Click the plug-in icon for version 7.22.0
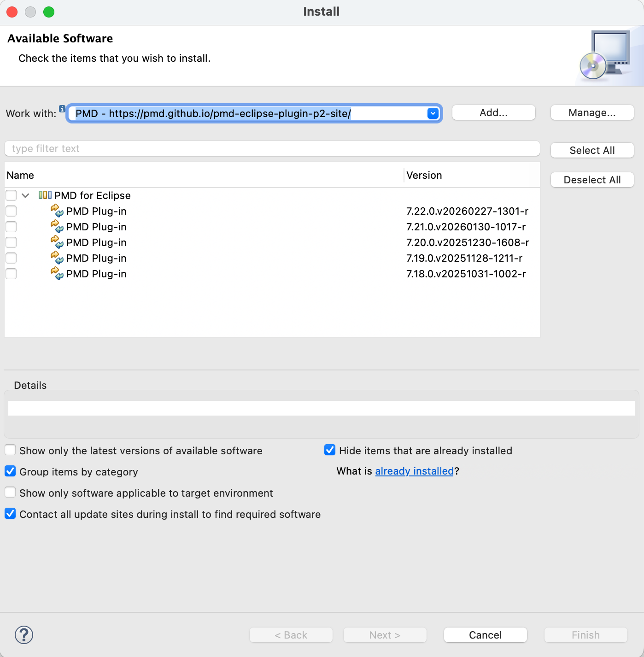The width and height of the screenshot is (644, 657). tap(57, 211)
